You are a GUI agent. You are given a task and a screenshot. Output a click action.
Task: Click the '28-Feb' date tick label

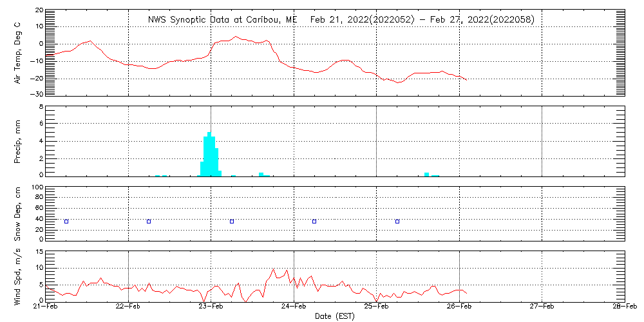tap(625, 307)
